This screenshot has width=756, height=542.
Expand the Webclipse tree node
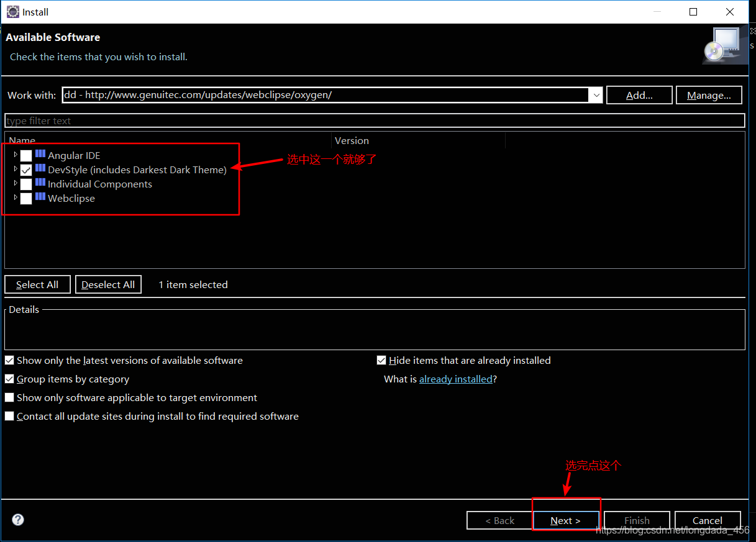(x=16, y=197)
